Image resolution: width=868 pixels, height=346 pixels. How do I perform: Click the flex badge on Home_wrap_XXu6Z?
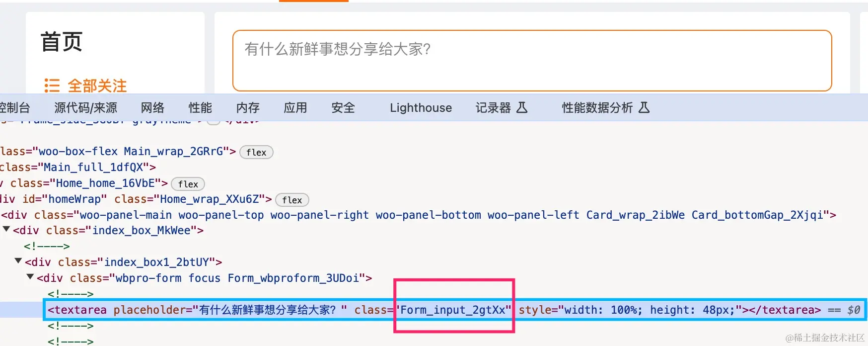pos(292,200)
